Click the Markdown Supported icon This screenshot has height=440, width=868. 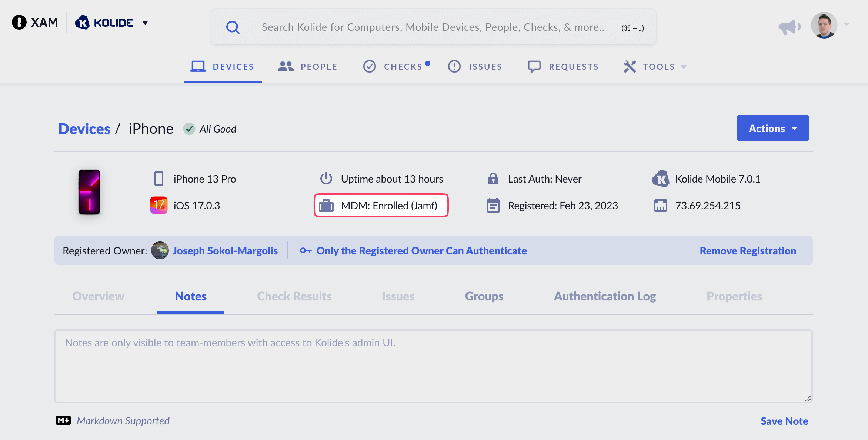63,421
